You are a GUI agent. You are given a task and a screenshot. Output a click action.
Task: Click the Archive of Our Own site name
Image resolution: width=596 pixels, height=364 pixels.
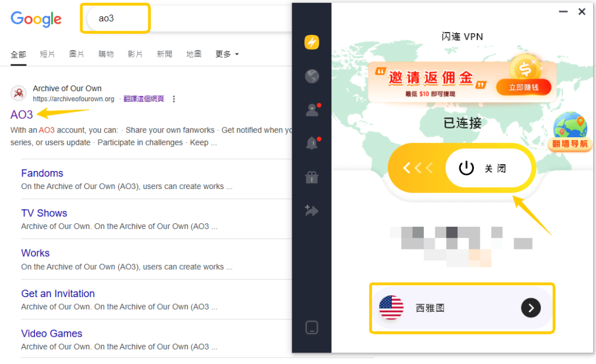pyautogui.click(x=68, y=88)
